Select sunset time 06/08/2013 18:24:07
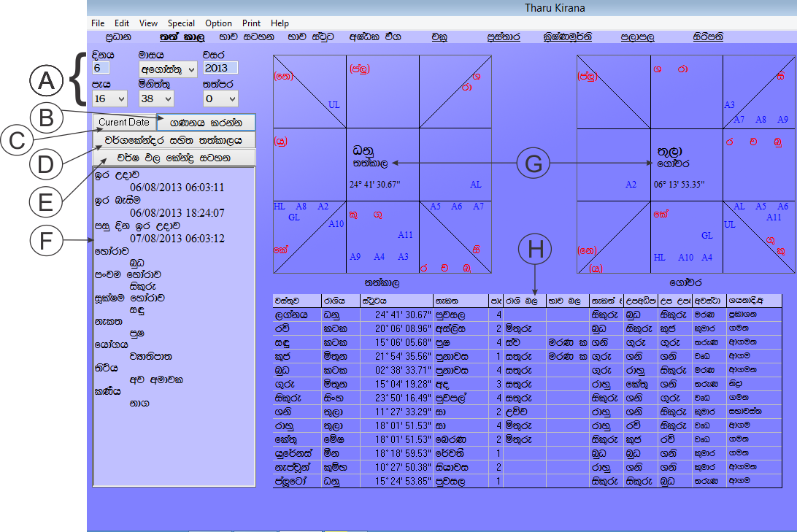The width and height of the screenshot is (797, 532). coord(177,213)
